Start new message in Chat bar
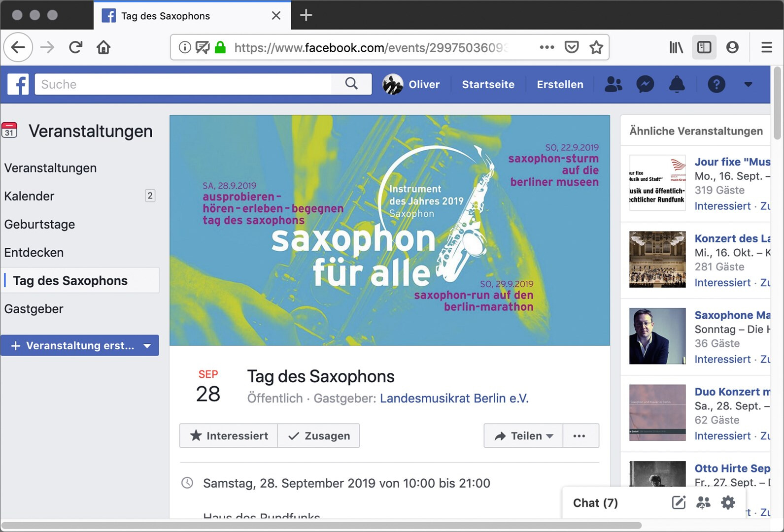Viewport: 784px width, 532px height. tap(679, 502)
